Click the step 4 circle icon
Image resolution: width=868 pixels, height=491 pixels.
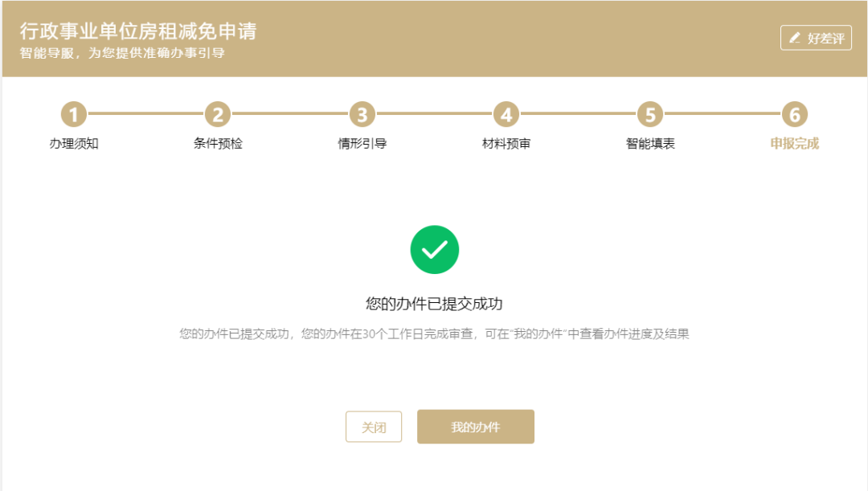pyautogui.click(x=506, y=115)
